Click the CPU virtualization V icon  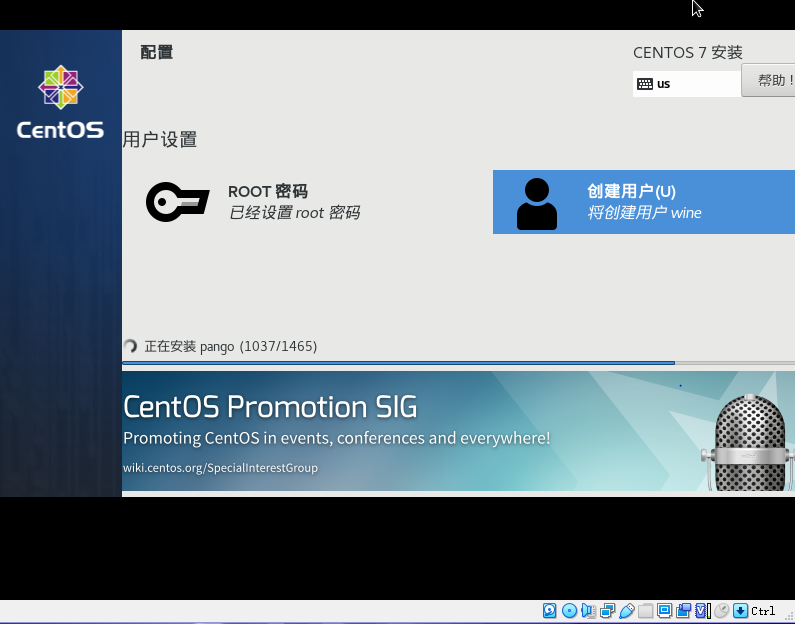702,611
